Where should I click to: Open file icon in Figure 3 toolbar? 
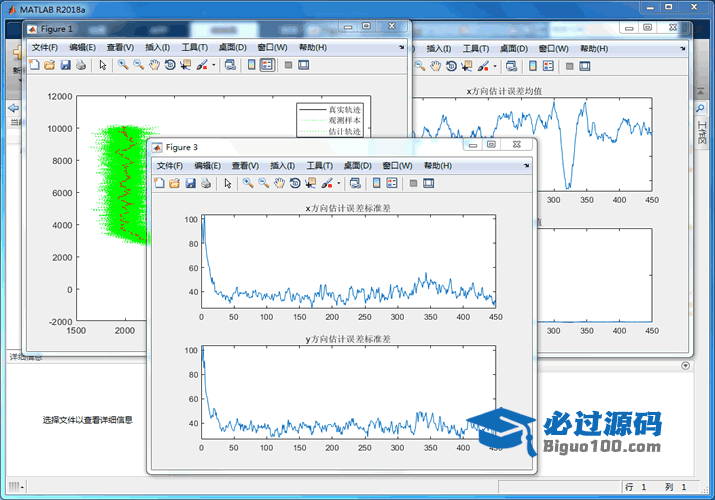[175, 183]
